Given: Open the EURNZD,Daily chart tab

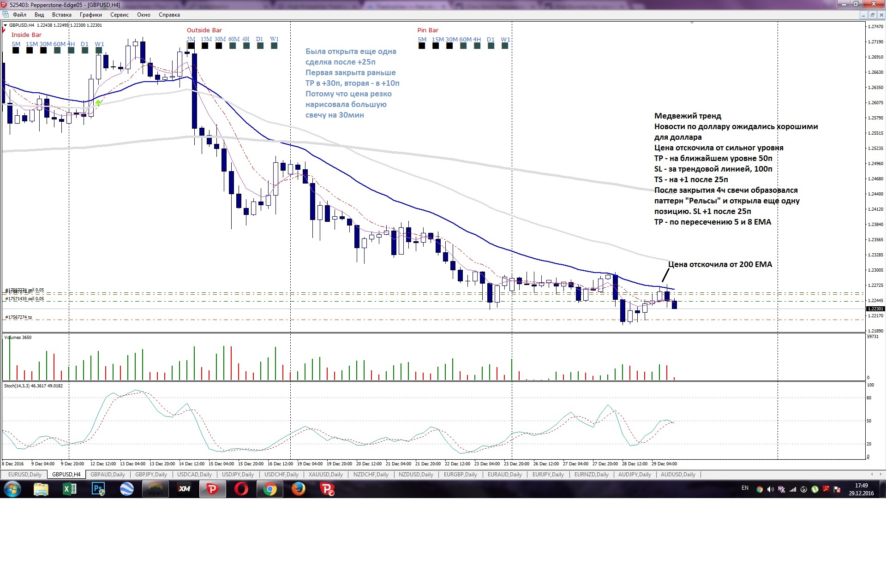Looking at the screenshot, I should (592, 475).
